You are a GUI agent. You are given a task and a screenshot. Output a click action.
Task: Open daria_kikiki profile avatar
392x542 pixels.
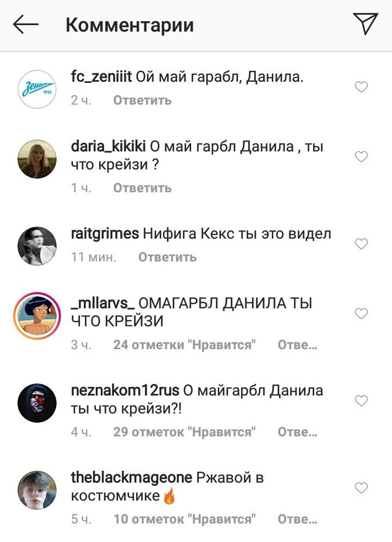click(37, 159)
